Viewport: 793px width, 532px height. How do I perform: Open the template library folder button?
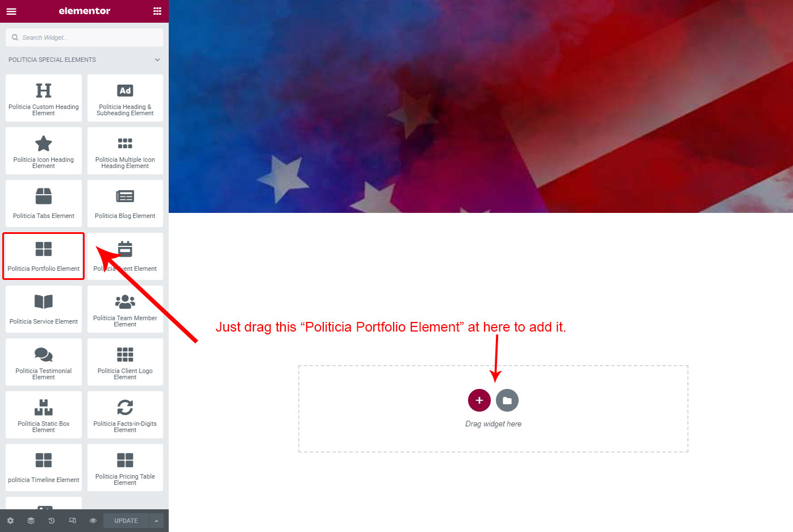pos(507,400)
